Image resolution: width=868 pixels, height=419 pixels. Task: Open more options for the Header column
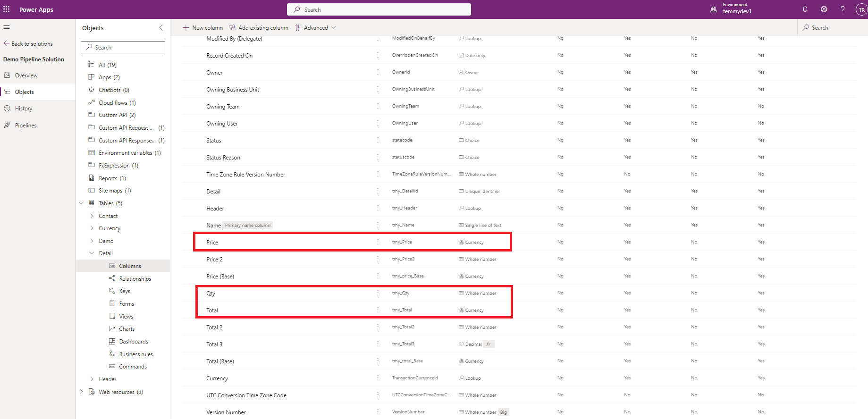[x=378, y=208]
